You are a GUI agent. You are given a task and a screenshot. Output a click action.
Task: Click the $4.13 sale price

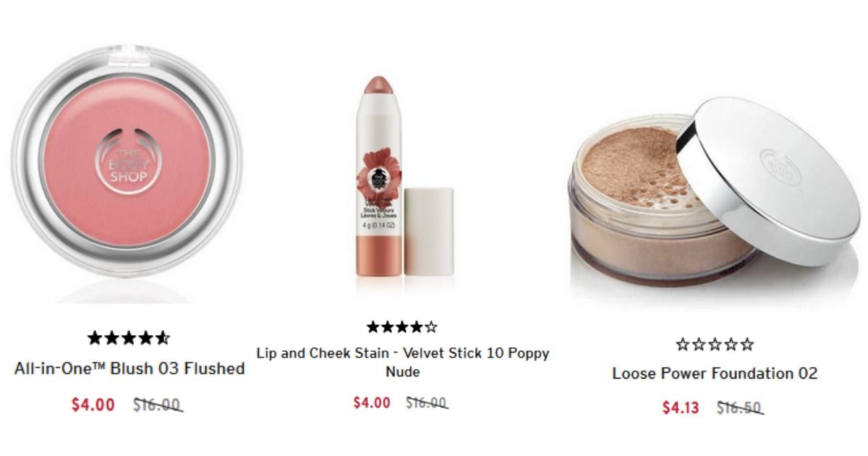681,408
